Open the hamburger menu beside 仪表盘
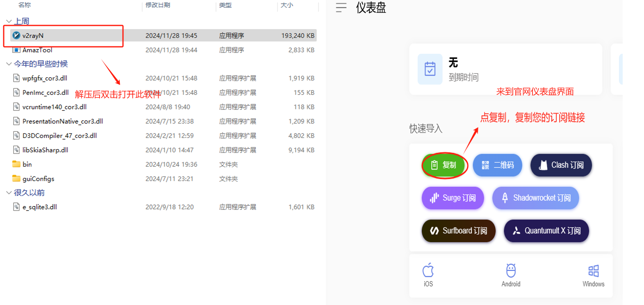The image size is (644, 305). [341, 7]
